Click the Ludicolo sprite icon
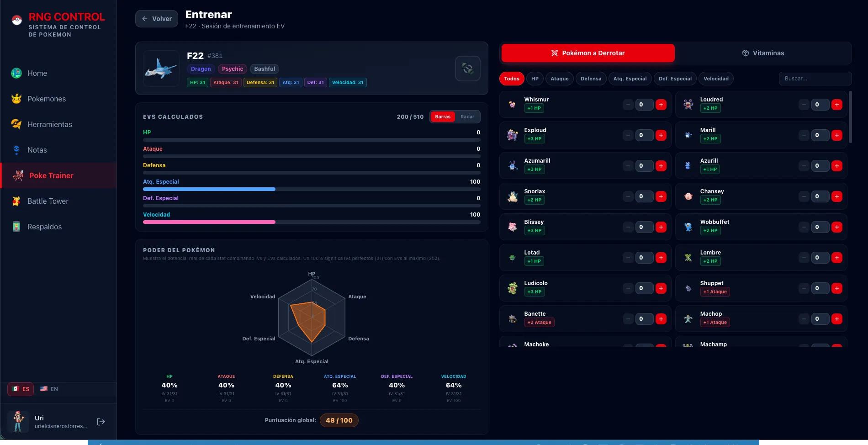Screen dimensions: 868x445 click(x=512, y=288)
